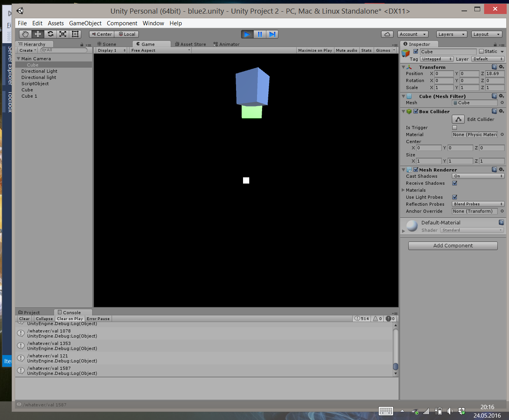This screenshot has width=509, height=420.
Task: Click the Edit Collider icon button
Action: click(x=458, y=119)
